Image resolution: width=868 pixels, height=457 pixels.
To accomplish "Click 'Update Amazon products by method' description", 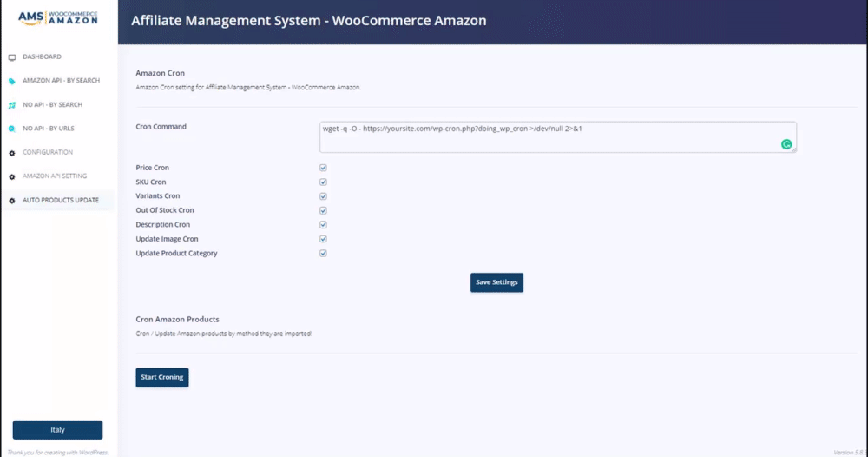I will pyautogui.click(x=224, y=334).
